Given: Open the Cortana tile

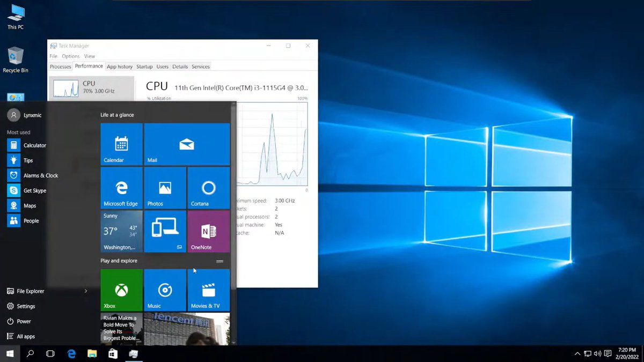Looking at the screenshot, I should point(208,188).
